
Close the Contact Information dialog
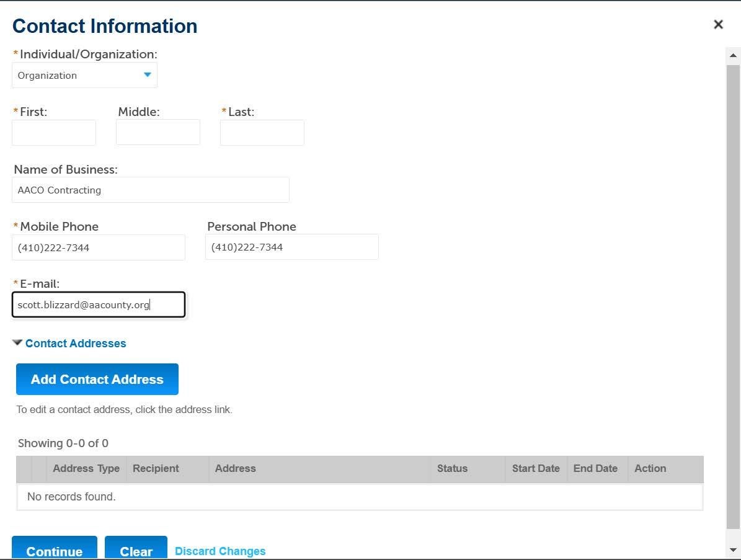coord(718,24)
